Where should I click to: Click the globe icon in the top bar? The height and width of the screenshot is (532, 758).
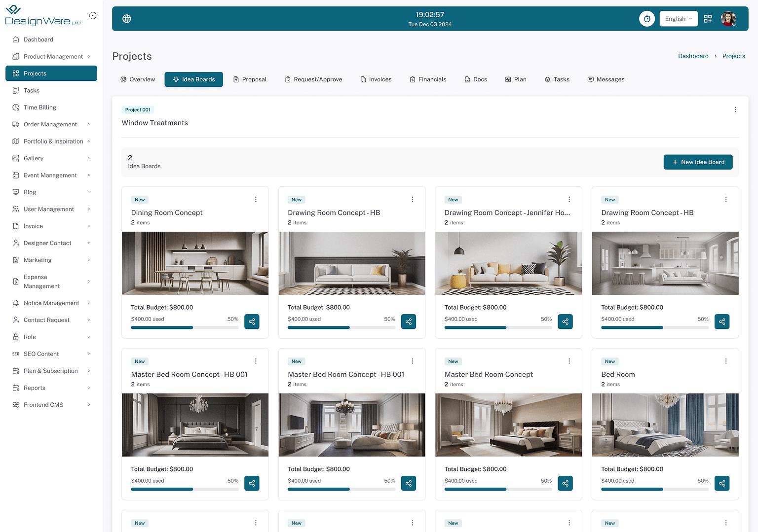tap(127, 19)
